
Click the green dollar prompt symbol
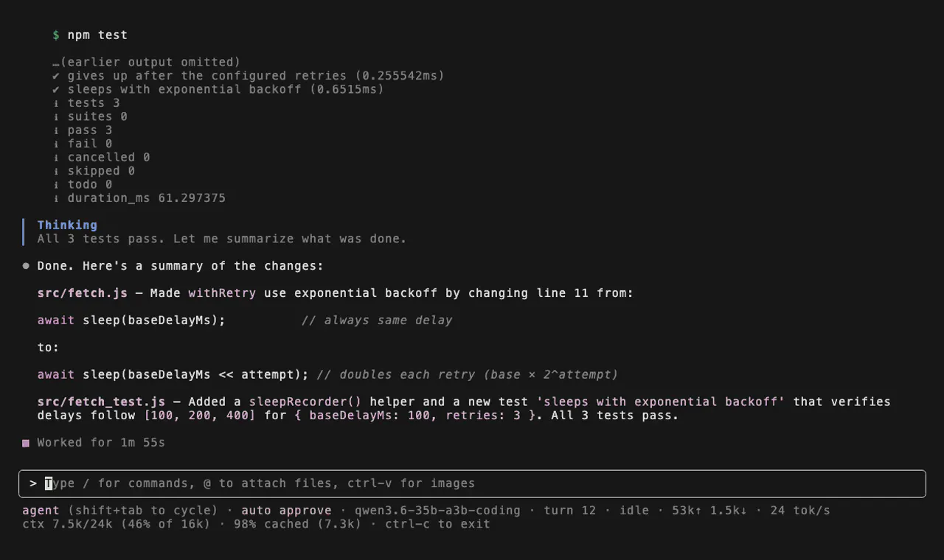click(x=56, y=35)
